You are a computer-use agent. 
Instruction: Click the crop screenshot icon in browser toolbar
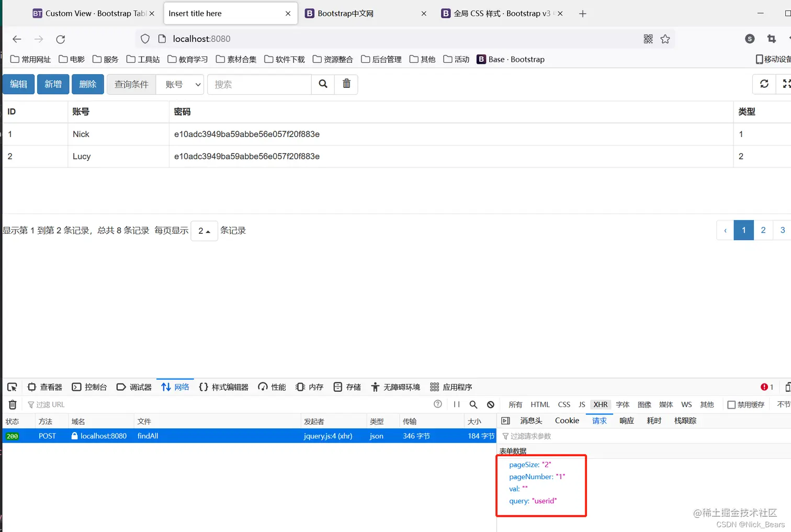click(x=771, y=39)
